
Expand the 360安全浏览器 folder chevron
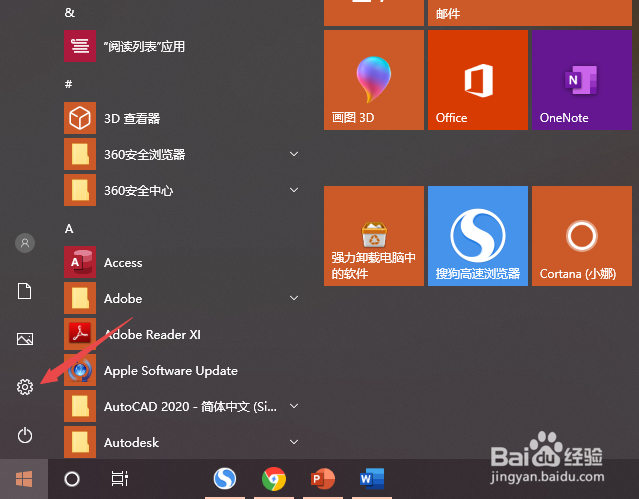(x=294, y=154)
